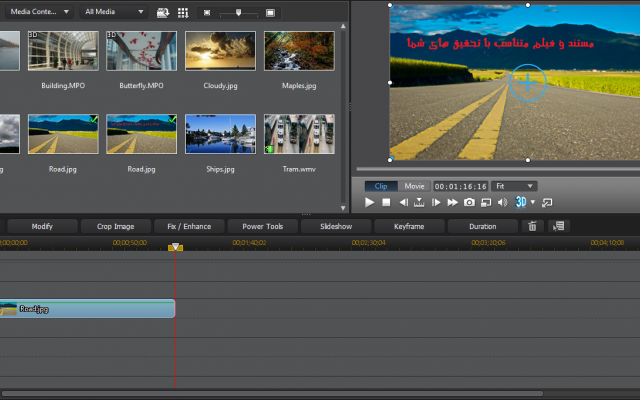Viewport: 640px width, 400px height.
Task: Click the Modify button
Action: pos(42,226)
